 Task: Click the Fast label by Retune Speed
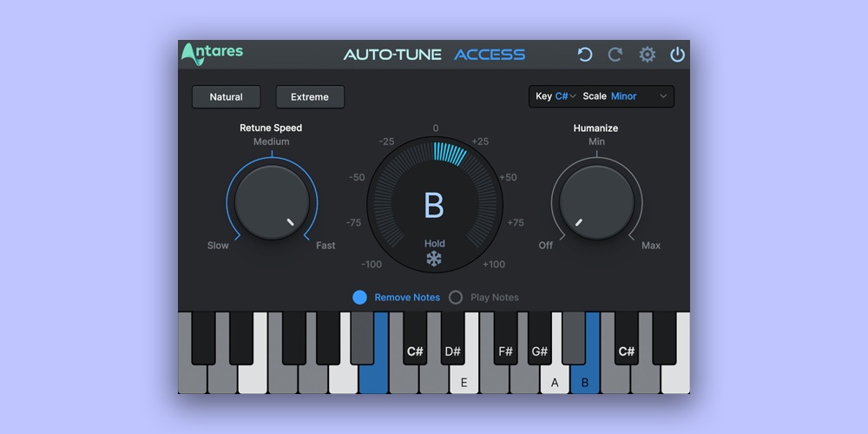(x=325, y=246)
